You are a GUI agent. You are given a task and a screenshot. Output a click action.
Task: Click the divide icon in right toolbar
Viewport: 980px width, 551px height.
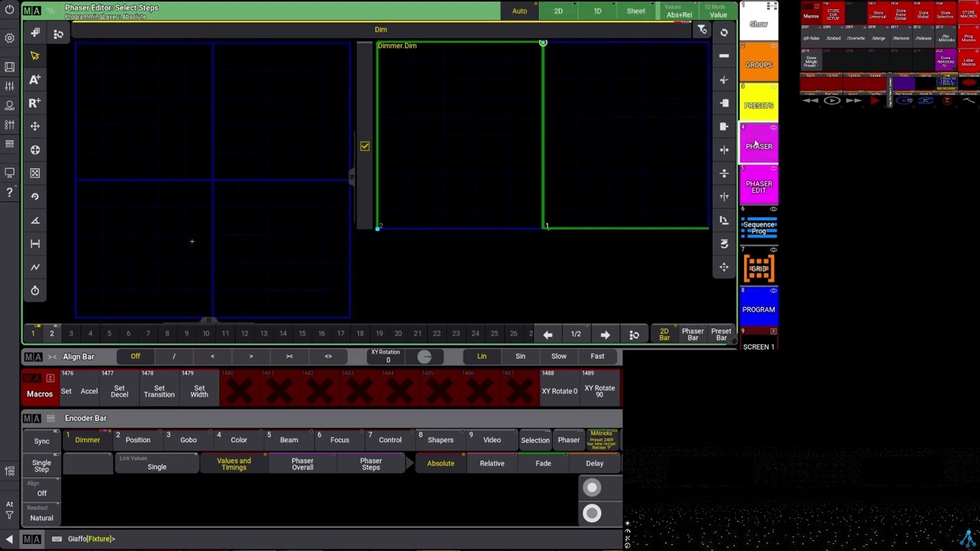click(x=724, y=173)
